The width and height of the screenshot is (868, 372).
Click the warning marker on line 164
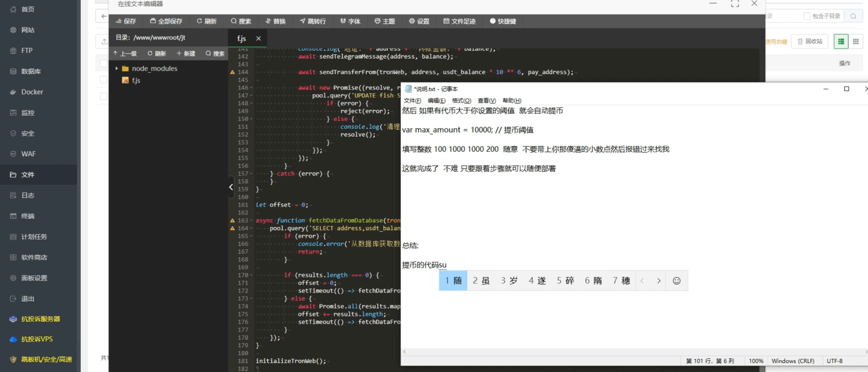click(232, 228)
